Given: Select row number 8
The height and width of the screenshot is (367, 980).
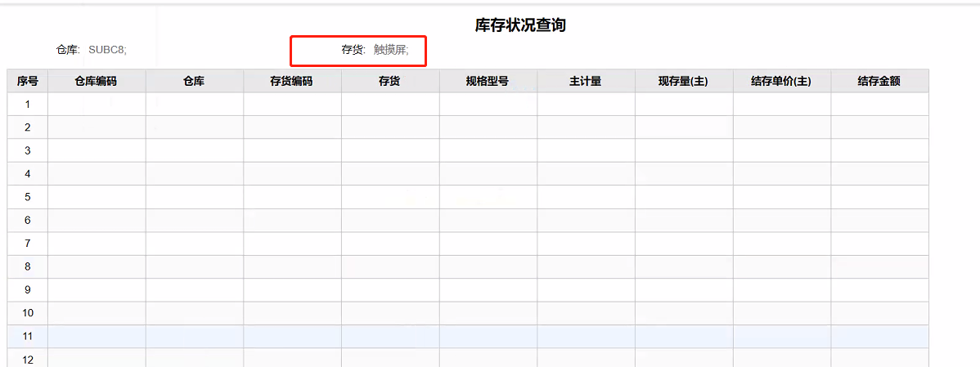Looking at the screenshot, I should [28, 266].
